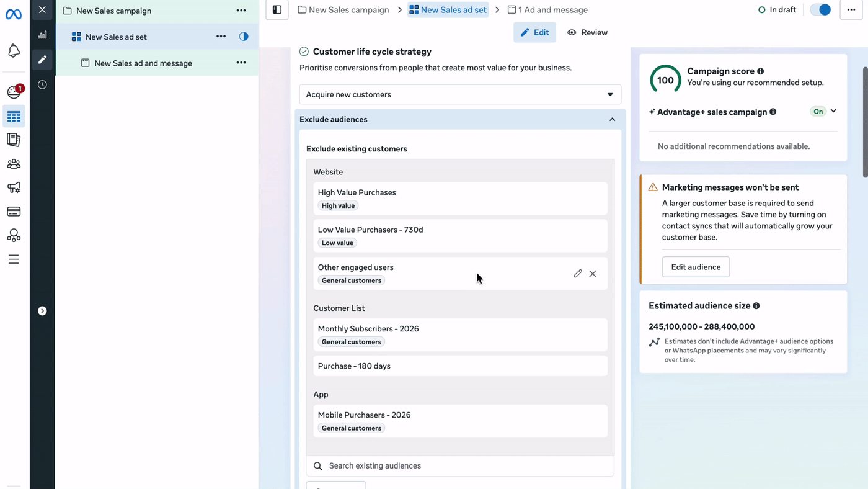Image resolution: width=868 pixels, height=489 pixels.
Task: Open New Sales ad and message options
Action: click(241, 63)
